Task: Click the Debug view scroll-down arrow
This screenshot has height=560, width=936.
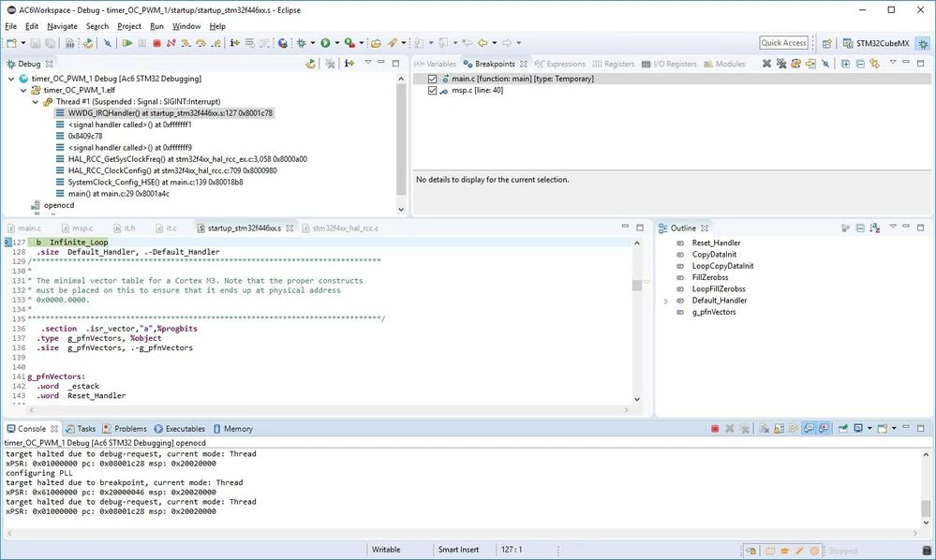Action: [401, 210]
